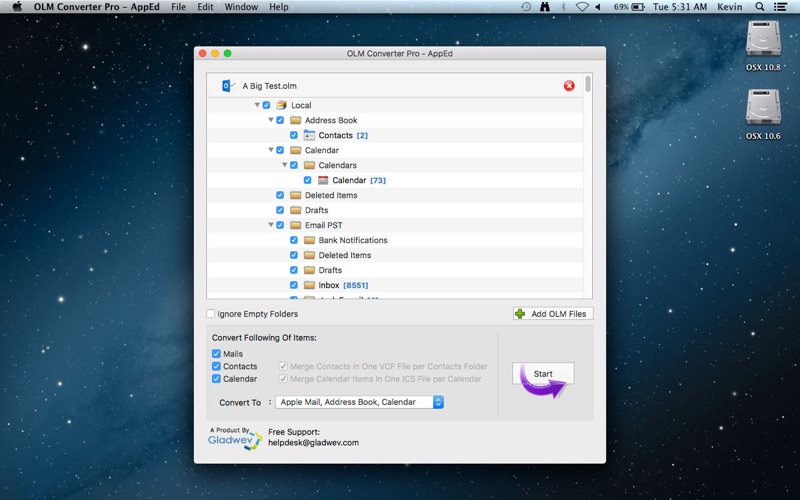Open the Convert To dropdown
Image resolution: width=800 pixels, height=500 pixels.
(360, 402)
